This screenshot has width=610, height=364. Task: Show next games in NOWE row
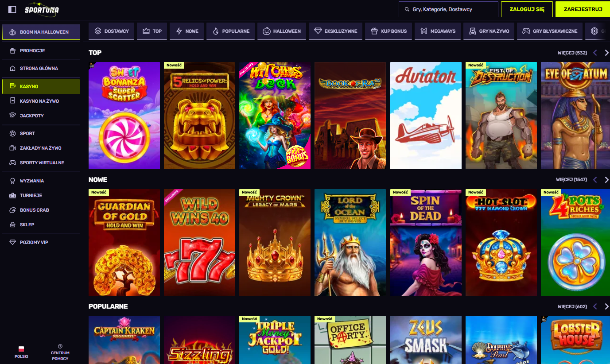click(x=606, y=180)
